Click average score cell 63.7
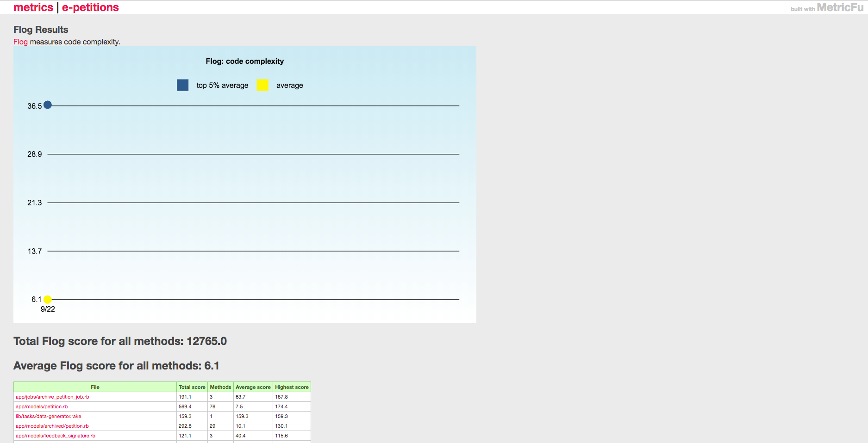This screenshot has height=443, width=868. pos(253,397)
